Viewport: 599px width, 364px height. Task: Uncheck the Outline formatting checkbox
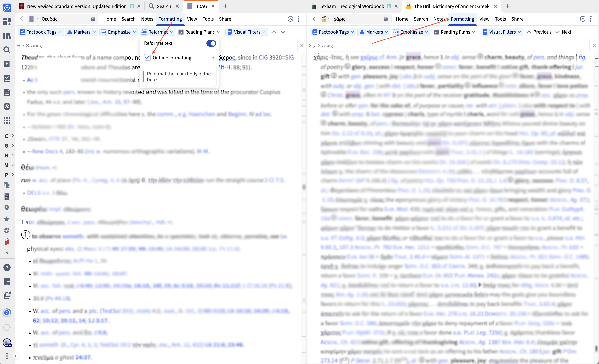click(x=147, y=57)
